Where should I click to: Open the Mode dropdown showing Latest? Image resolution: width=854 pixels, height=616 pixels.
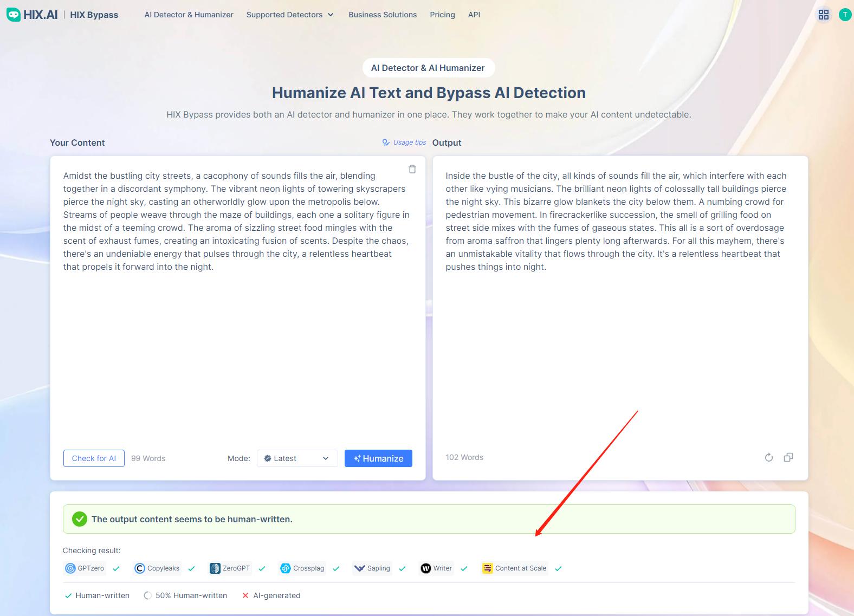(297, 458)
